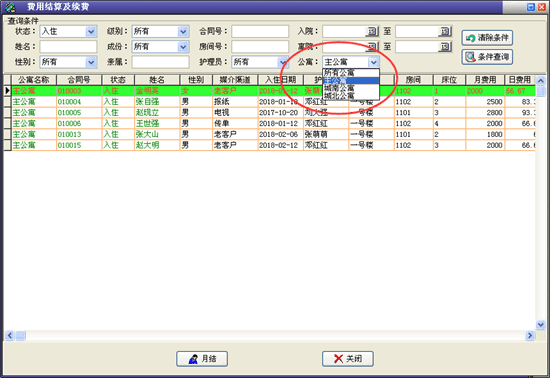Click the 报纸 media channel cell

point(235,102)
